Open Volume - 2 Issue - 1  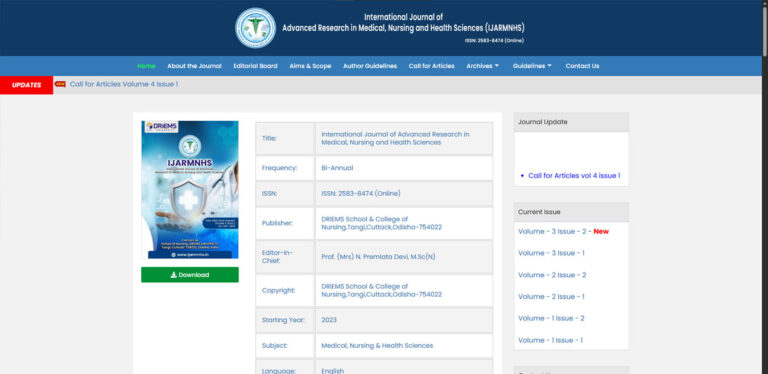pyautogui.click(x=551, y=297)
